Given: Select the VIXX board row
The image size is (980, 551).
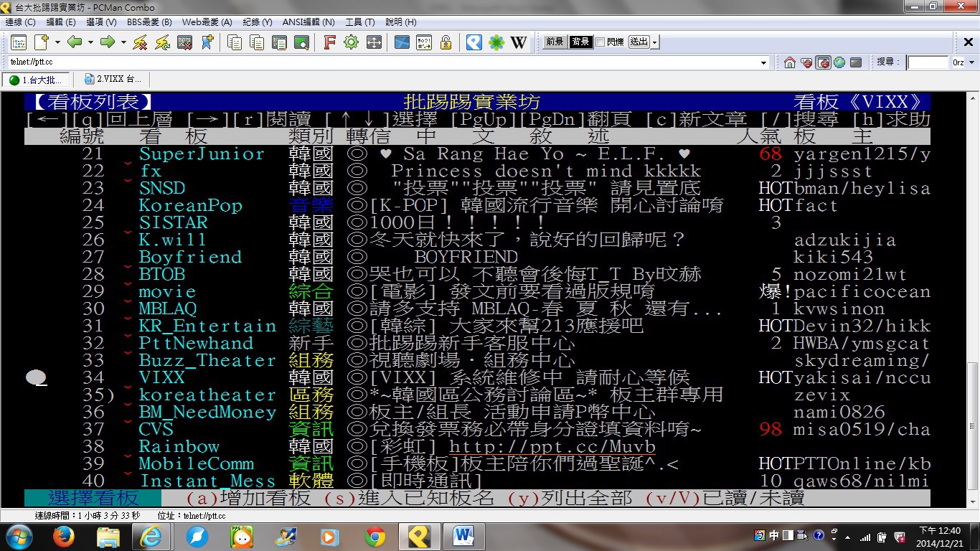Looking at the screenshot, I should 477,377.
